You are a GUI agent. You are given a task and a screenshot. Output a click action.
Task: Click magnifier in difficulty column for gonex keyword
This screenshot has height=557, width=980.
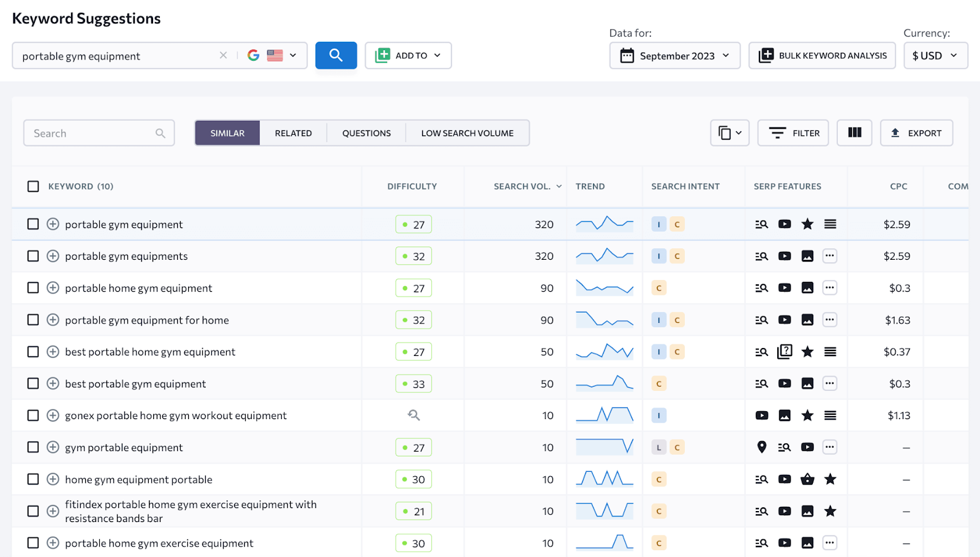(413, 415)
